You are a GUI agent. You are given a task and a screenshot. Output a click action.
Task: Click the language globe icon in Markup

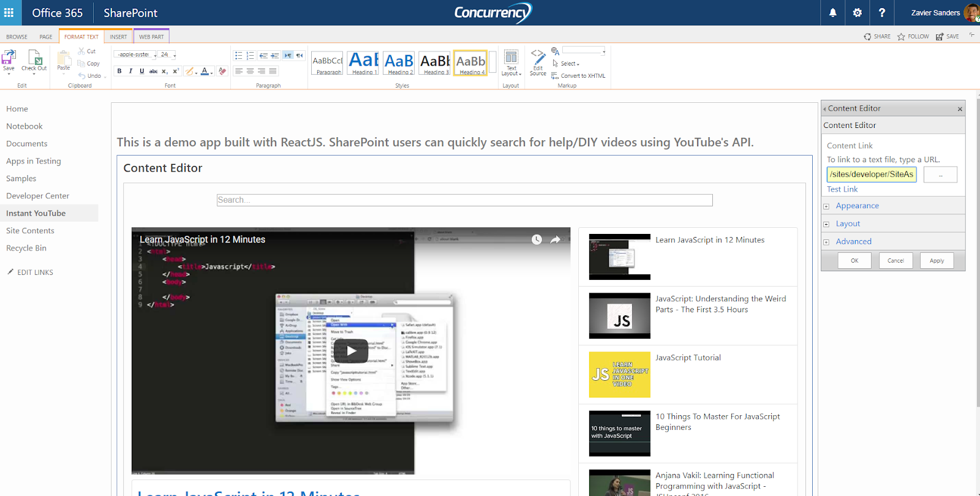pyautogui.click(x=555, y=51)
